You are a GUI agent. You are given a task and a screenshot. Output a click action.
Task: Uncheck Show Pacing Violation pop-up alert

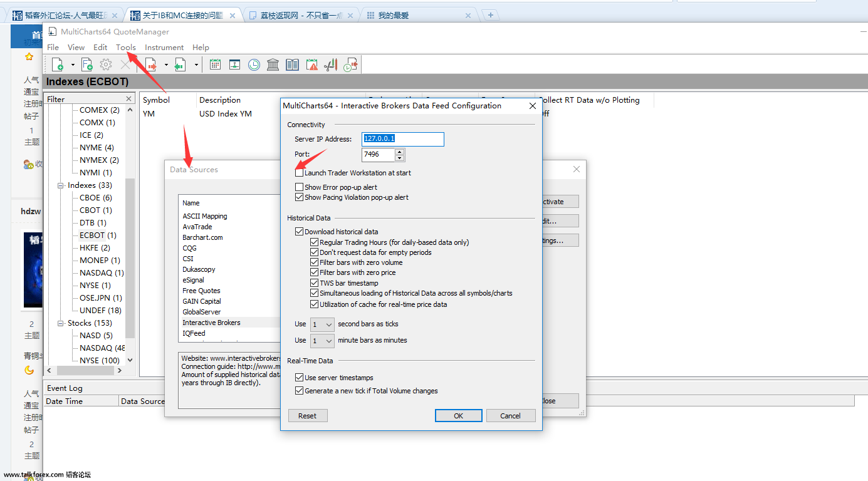(300, 197)
